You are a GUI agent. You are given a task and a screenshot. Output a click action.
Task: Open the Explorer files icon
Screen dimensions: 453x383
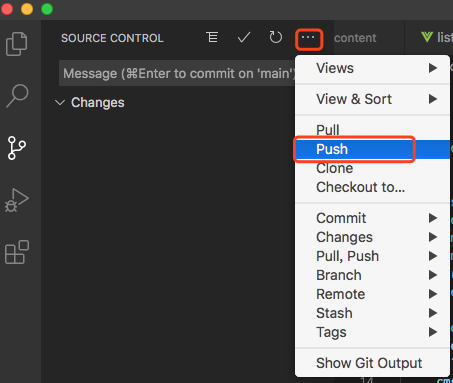coord(17,44)
